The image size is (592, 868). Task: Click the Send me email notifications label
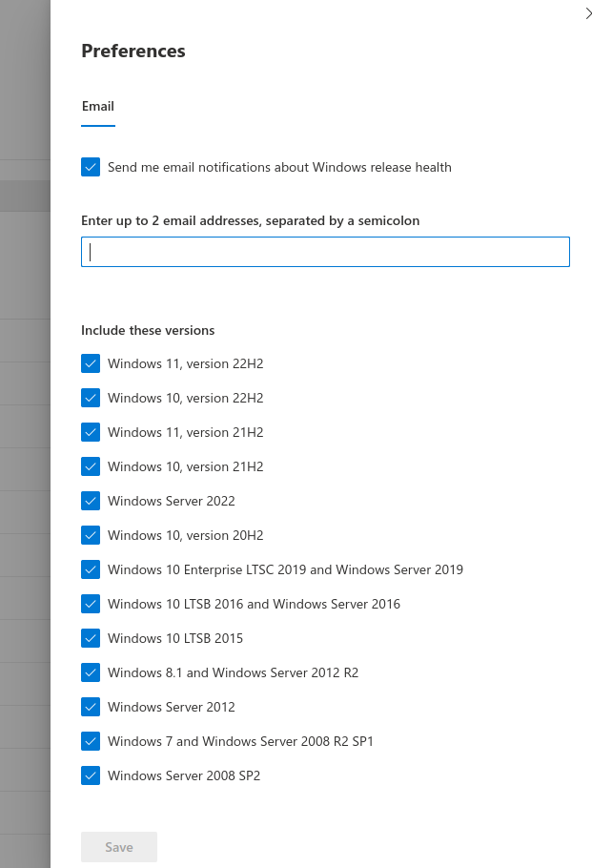[279, 167]
